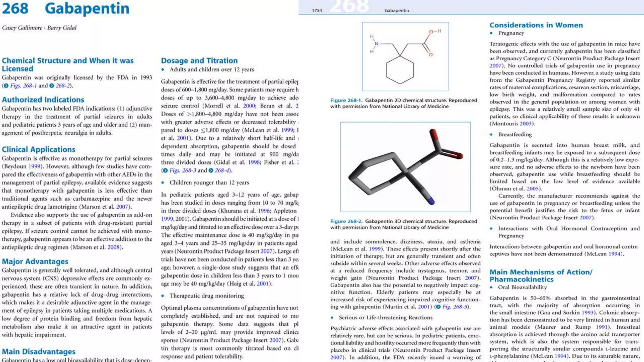Open the Khurana et al. 1996 citation

coord(264,211)
